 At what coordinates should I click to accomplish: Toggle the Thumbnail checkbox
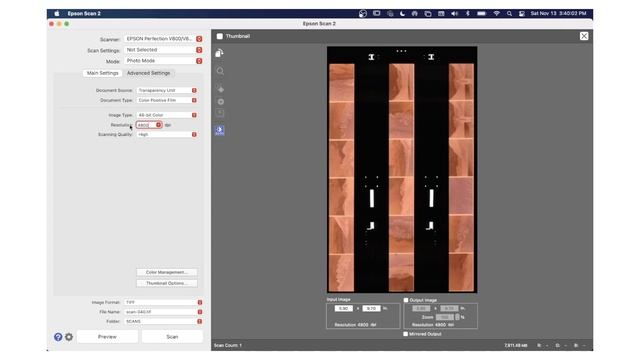(x=220, y=36)
